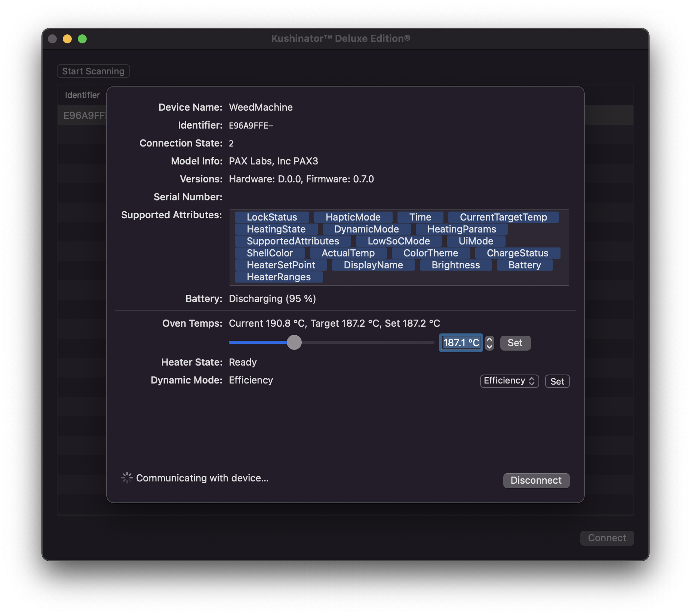Click the DynamicMode attribute badge
This screenshot has height=616, width=691.
pos(366,229)
